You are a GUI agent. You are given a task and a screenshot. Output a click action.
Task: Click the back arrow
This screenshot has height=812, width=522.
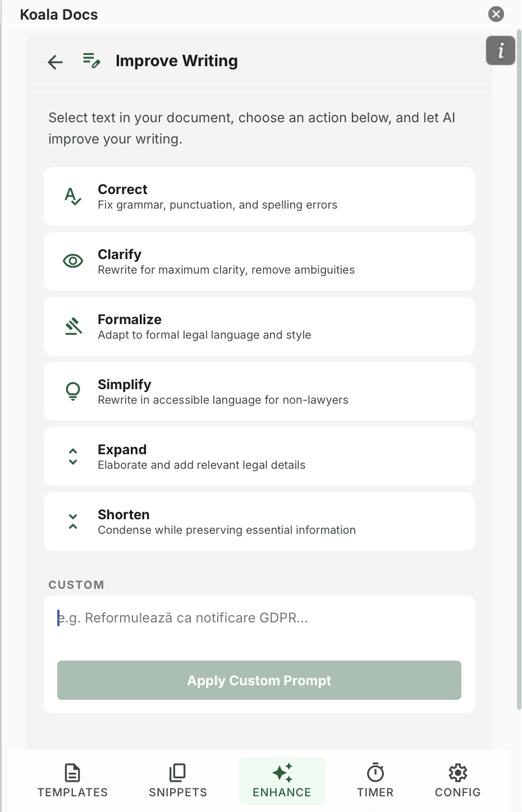click(x=54, y=62)
